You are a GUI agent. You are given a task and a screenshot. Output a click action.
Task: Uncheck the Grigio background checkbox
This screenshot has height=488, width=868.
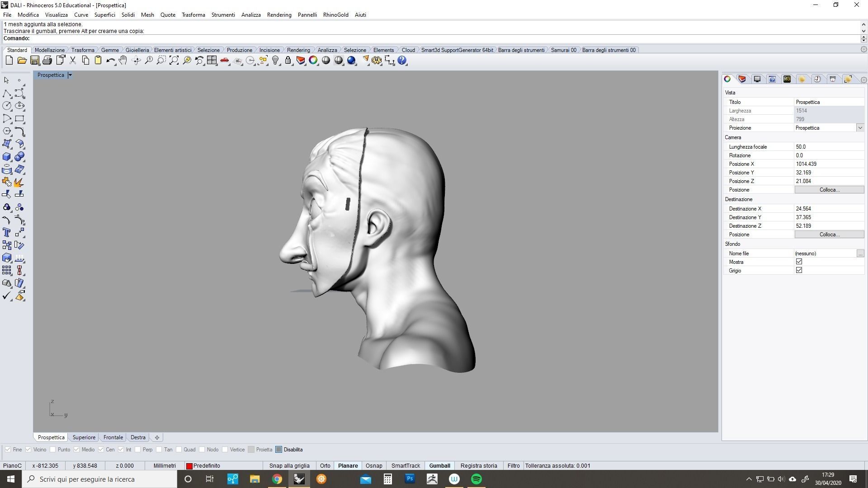pyautogui.click(x=799, y=270)
